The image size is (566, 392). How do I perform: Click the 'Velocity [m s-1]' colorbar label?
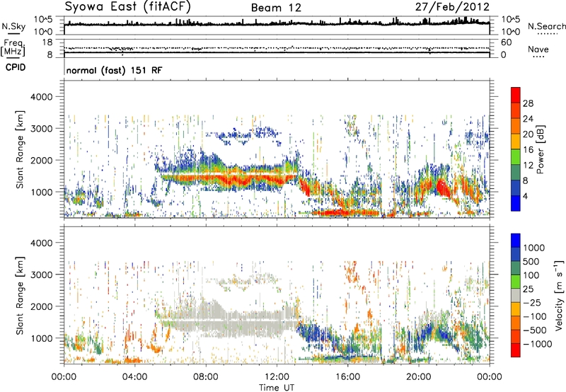coord(559,294)
